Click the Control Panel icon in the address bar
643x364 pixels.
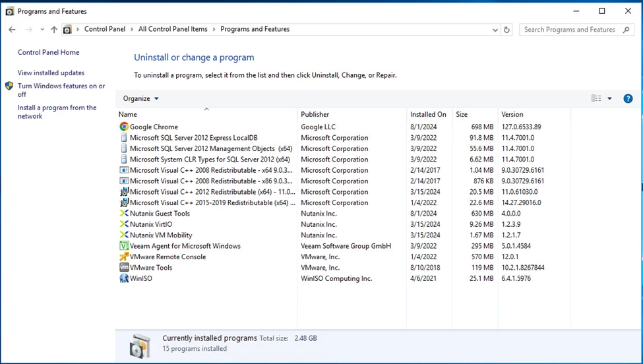(67, 30)
